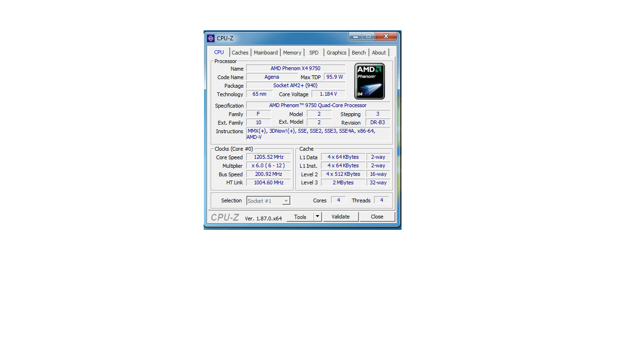This screenshot has height=364, width=644.
Task: Switch to the Bench tab
Action: click(x=359, y=53)
